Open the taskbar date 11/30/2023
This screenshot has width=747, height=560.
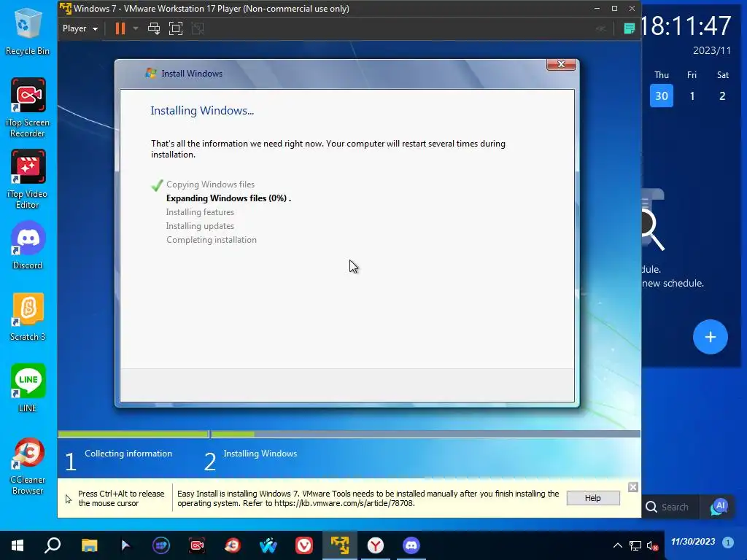[693, 542]
